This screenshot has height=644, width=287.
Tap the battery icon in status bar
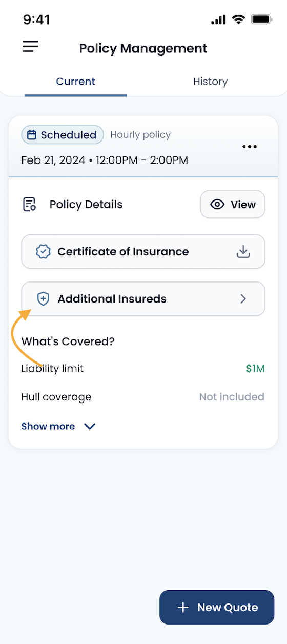point(261,19)
